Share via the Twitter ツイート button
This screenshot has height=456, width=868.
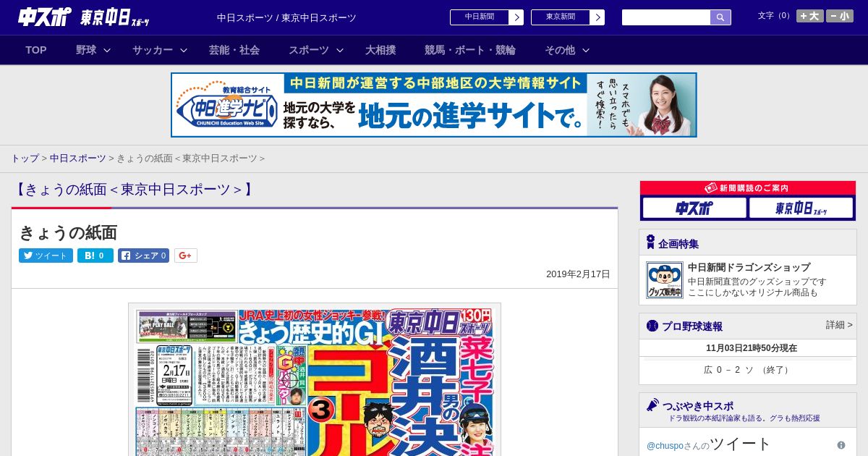tap(46, 256)
